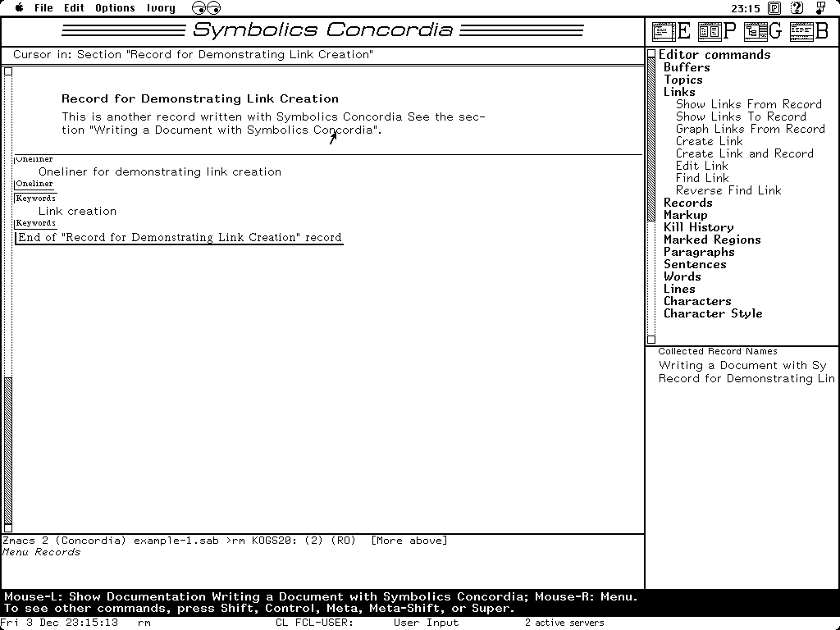Click the Zmacs mode line showing example-1.sab
This screenshot has width=840, height=630.
tap(225, 541)
